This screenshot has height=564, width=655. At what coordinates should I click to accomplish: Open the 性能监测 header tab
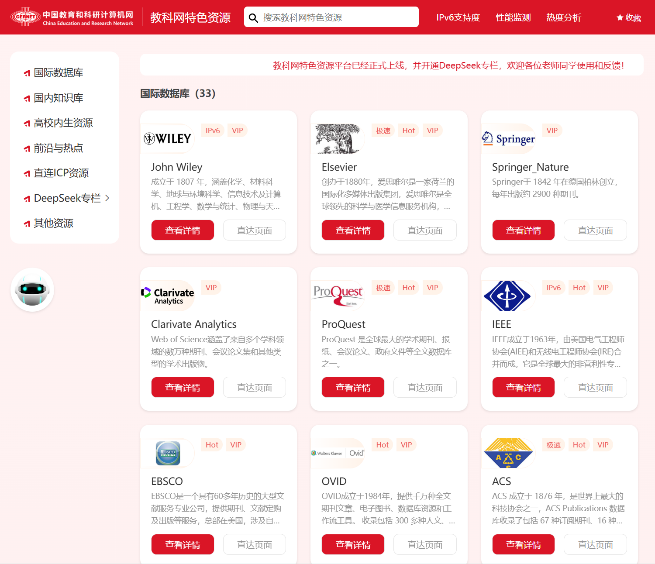(x=511, y=18)
